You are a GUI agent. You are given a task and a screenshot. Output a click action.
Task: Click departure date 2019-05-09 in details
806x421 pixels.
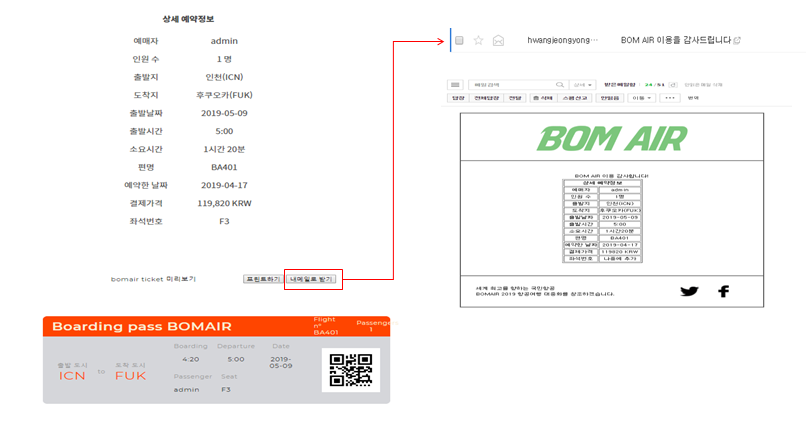point(224,113)
